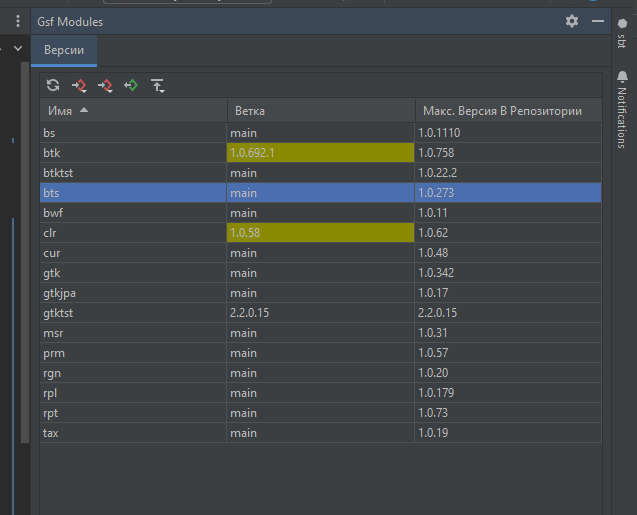This screenshot has height=515, width=637.
Task: Click the three-dots menu at top left
Action: click(17, 21)
